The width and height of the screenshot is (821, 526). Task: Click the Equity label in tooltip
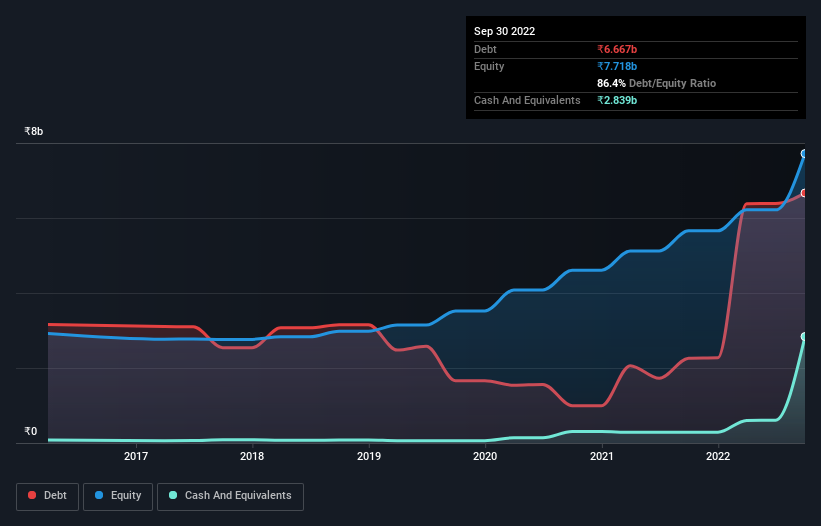point(489,66)
